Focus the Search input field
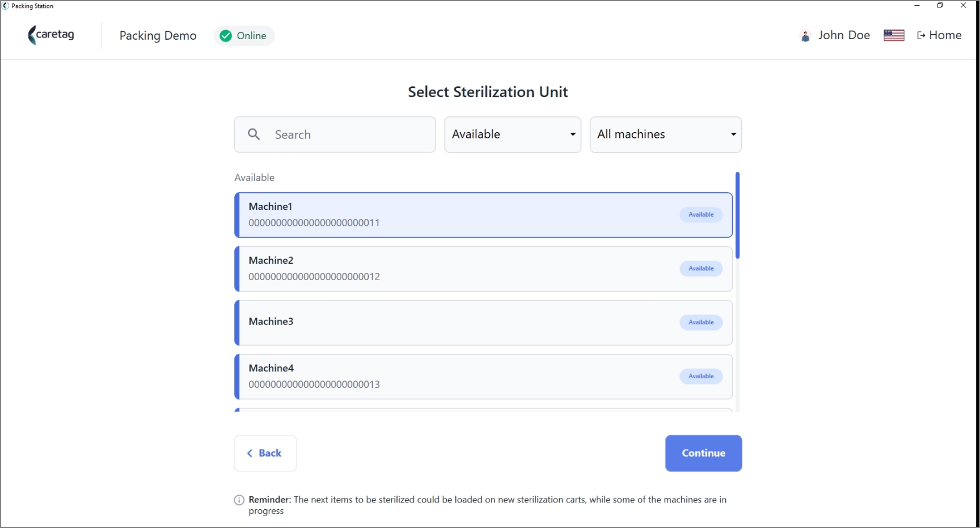This screenshot has width=980, height=528. (335, 134)
